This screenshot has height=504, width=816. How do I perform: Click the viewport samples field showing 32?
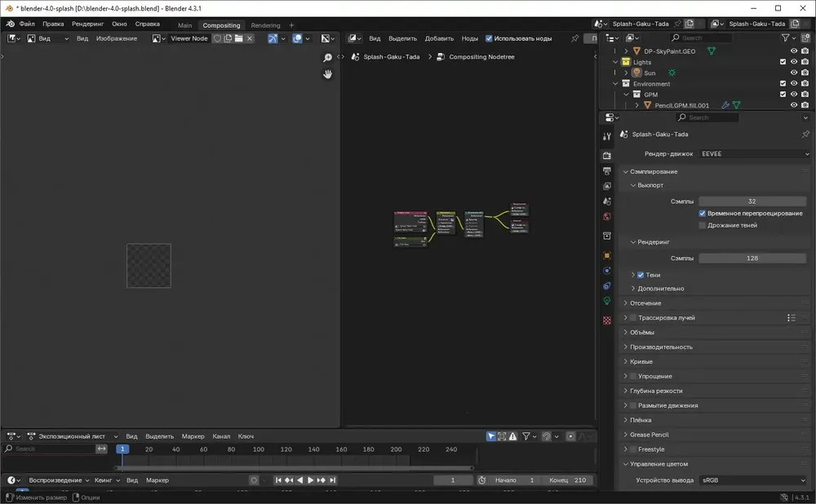(x=752, y=201)
